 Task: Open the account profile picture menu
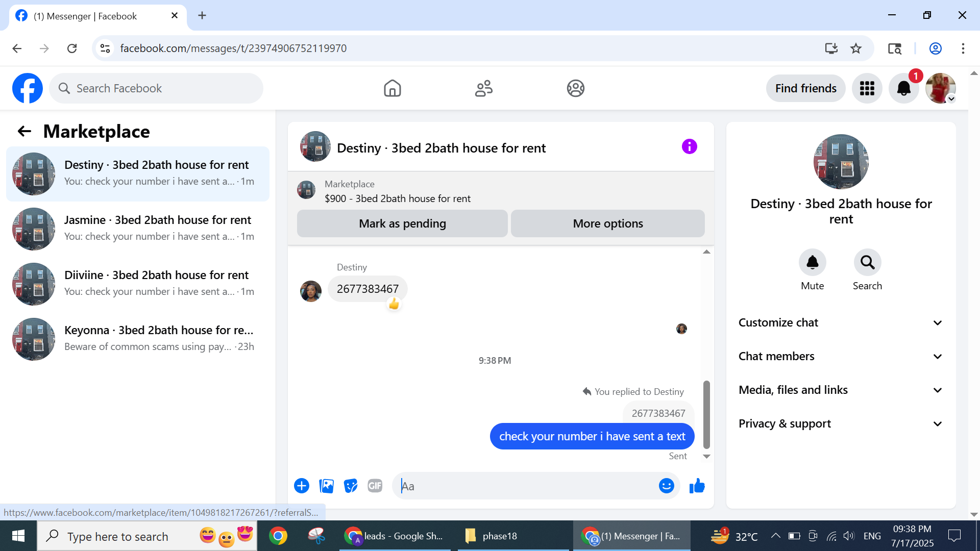coord(941,88)
